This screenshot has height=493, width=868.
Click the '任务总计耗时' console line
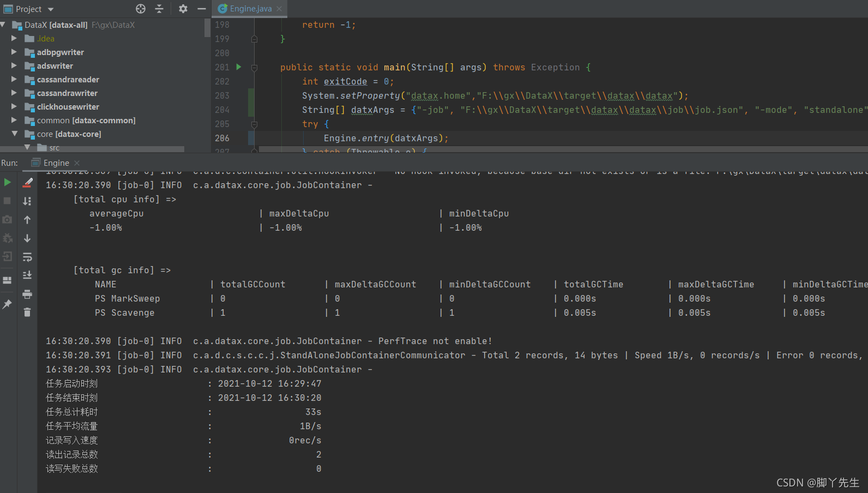183,412
